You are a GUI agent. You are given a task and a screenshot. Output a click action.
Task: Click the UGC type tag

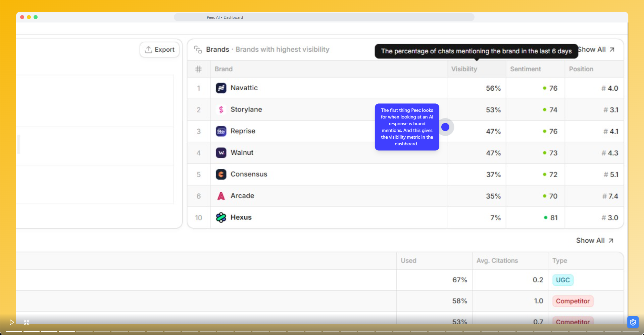pyautogui.click(x=563, y=280)
